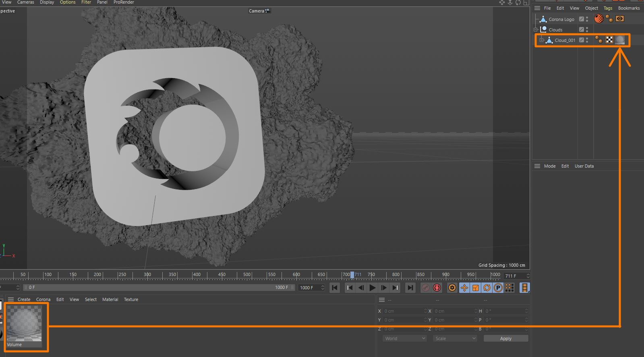Click the viewport zoom navigation icon
Screen dimensions: 644x357
pyautogui.click(x=510, y=2)
